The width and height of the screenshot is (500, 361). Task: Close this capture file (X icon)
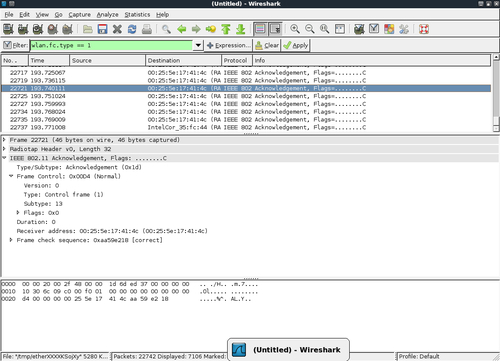pyautogui.click(x=117, y=29)
